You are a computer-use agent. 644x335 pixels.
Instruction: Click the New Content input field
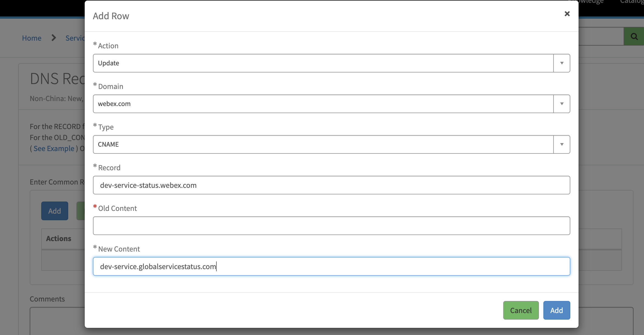tap(331, 266)
